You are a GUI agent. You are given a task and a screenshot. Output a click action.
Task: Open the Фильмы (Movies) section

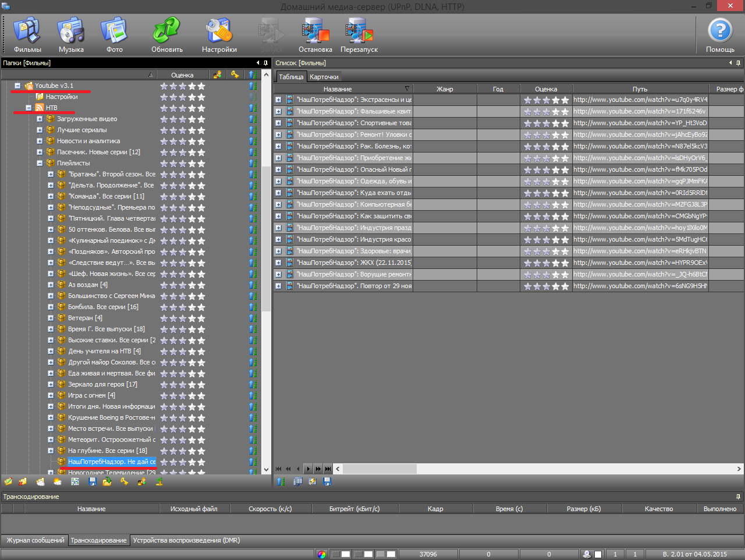(27, 35)
